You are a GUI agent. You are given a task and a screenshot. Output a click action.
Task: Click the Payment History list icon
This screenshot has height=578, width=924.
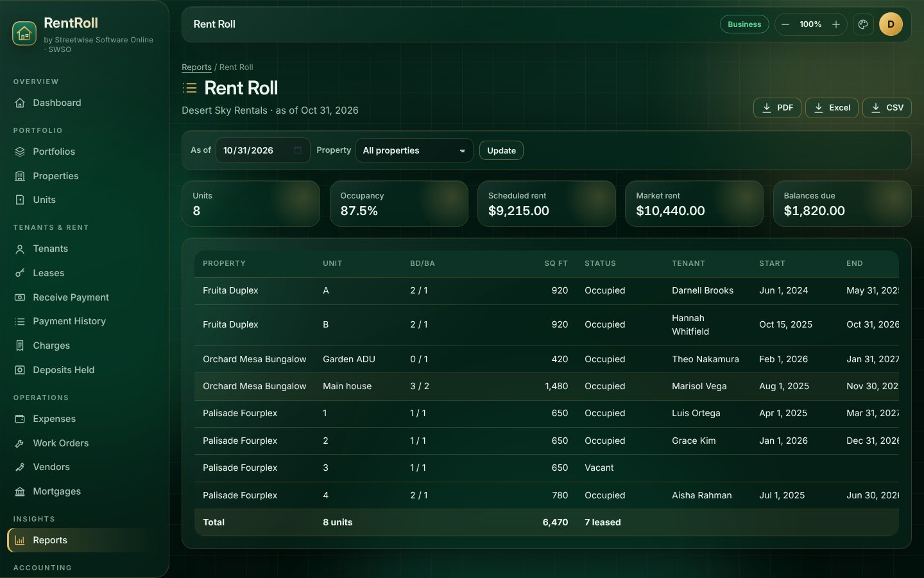(20, 321)
